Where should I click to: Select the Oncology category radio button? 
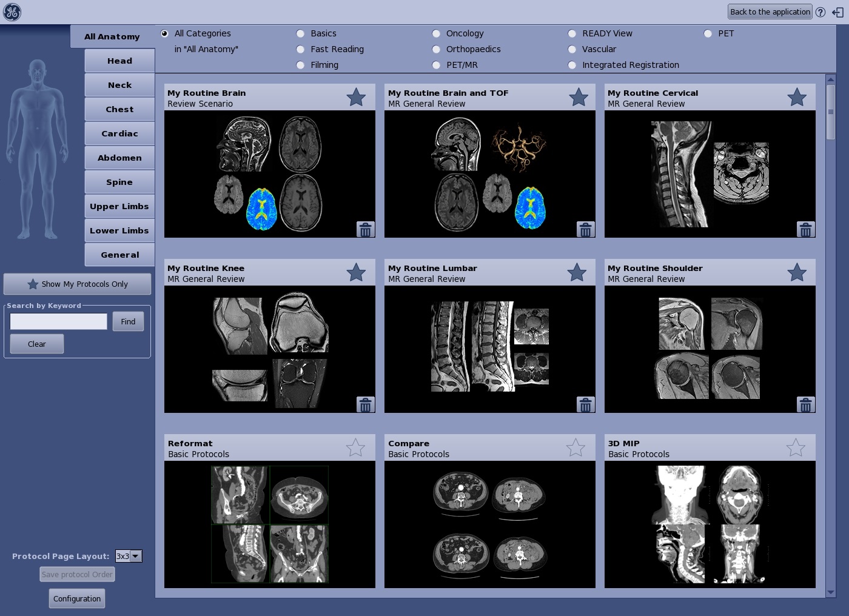pos(436,34)
